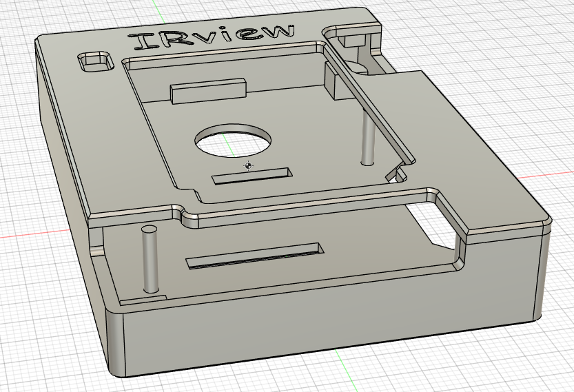Select the cylindrical post at the front-left corner
The height and width of the screenshot is (392, 574).
tap(150, 259)
